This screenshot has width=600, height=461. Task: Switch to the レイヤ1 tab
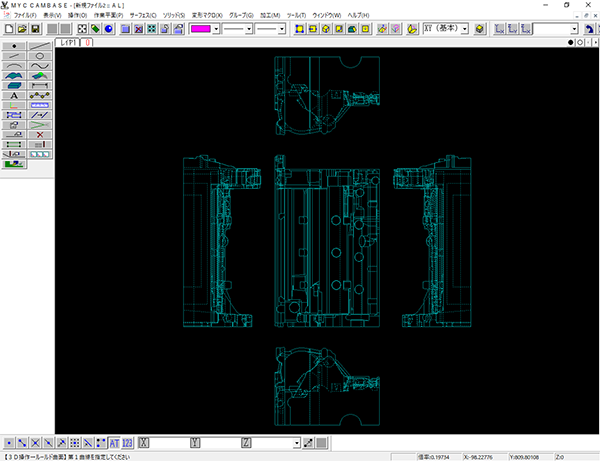(x=68, y=42)
